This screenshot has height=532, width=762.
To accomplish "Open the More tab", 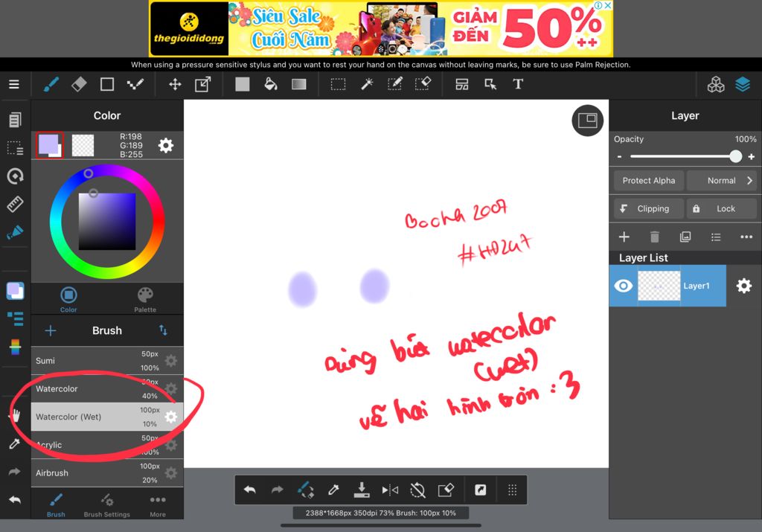I will 158,504.
